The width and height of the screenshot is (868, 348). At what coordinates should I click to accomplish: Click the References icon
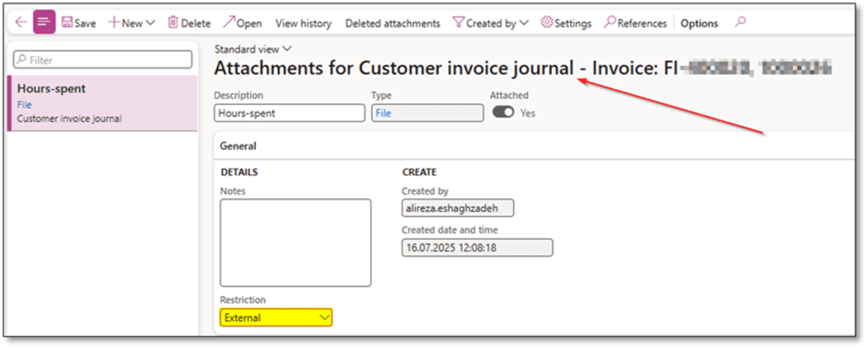(609, 23)
